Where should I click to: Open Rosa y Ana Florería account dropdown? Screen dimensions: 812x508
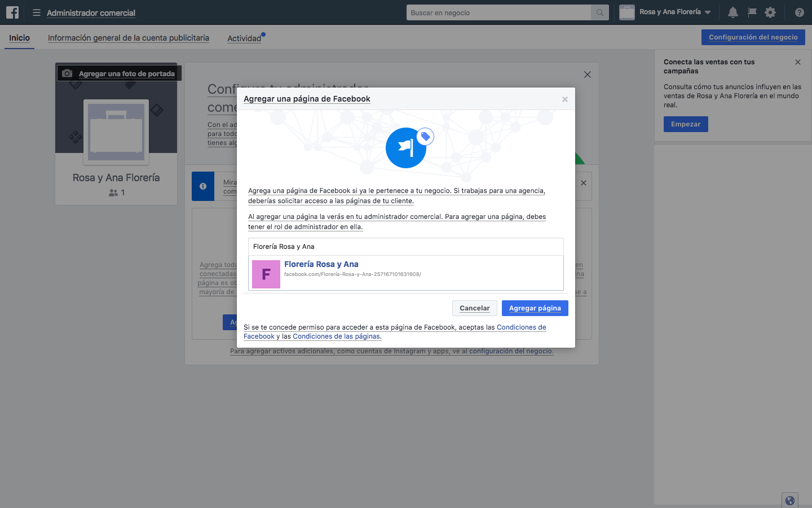[x=676, y=12]
